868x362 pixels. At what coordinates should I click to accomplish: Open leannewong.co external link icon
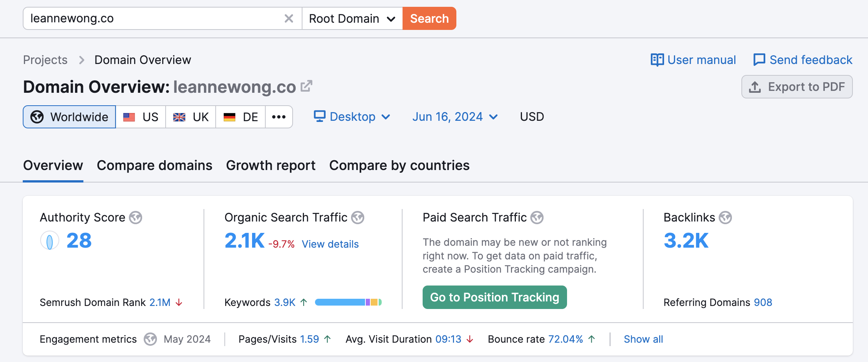(x=306, y=86)
